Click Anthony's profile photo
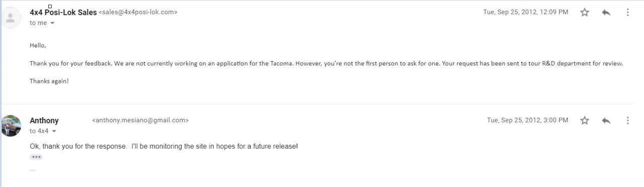Viewport: 644px width, 187px height. click(x=11, y=126)
